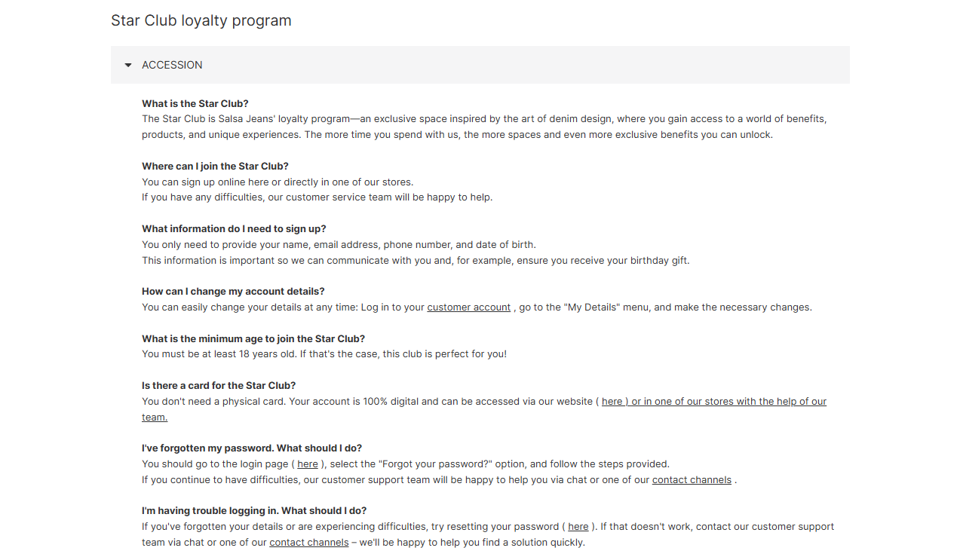This screenshot has width=960, height=560.
Task: Click "How can I change my account details?" heading
Action: pos(233,292)
